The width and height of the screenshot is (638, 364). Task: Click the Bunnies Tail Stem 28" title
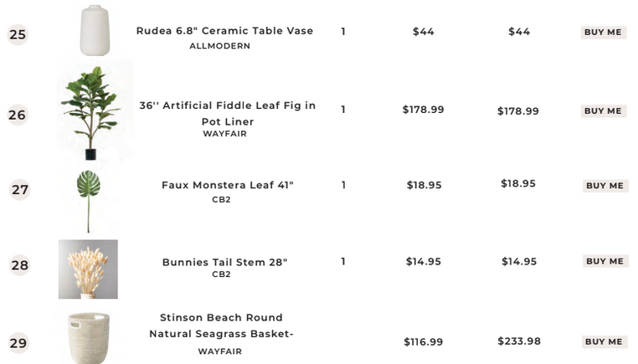tap(224, 262)
